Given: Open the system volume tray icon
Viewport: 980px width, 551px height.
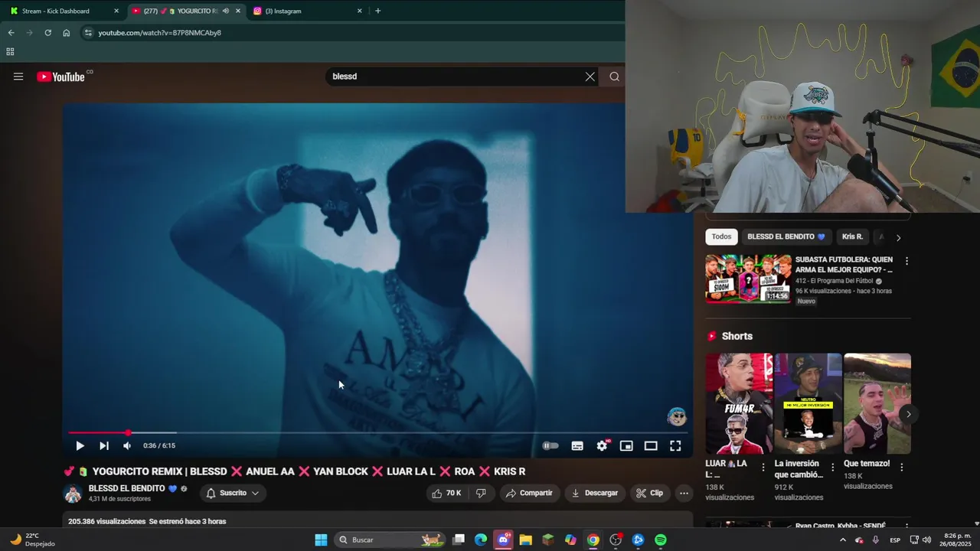Looking at the screenshot, I should tap(927, 540).
